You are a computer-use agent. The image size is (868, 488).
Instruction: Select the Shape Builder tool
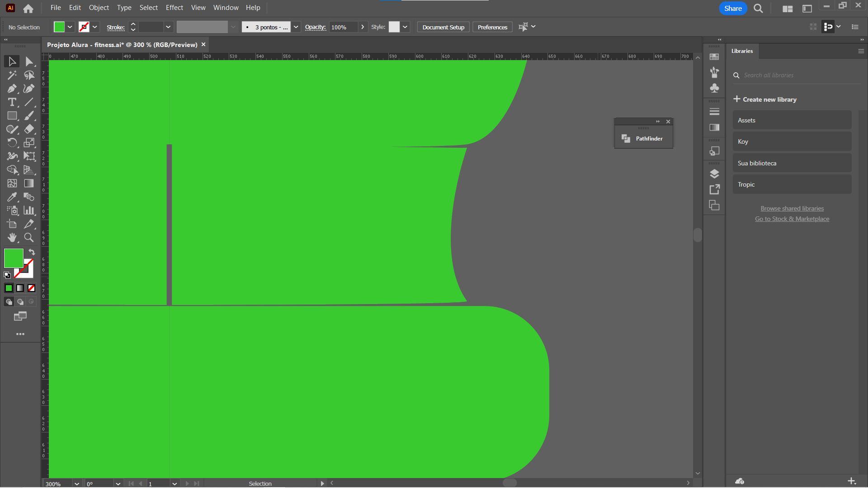coord(12,170)
